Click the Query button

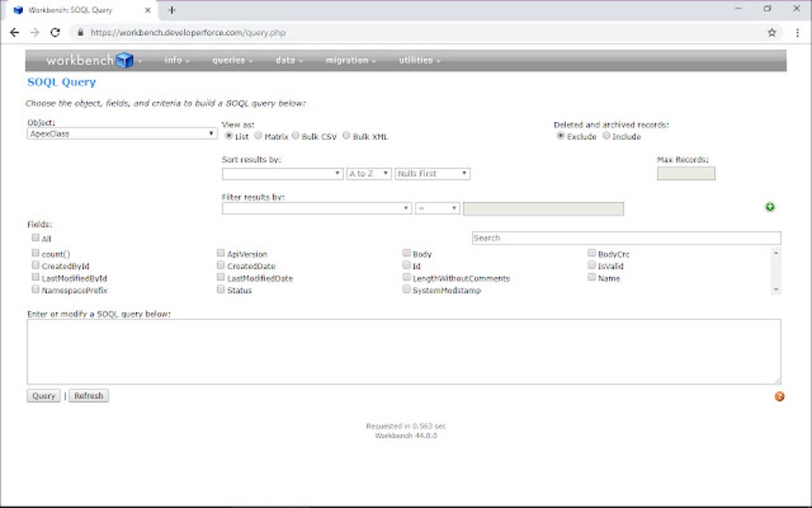tap(43, 396)
